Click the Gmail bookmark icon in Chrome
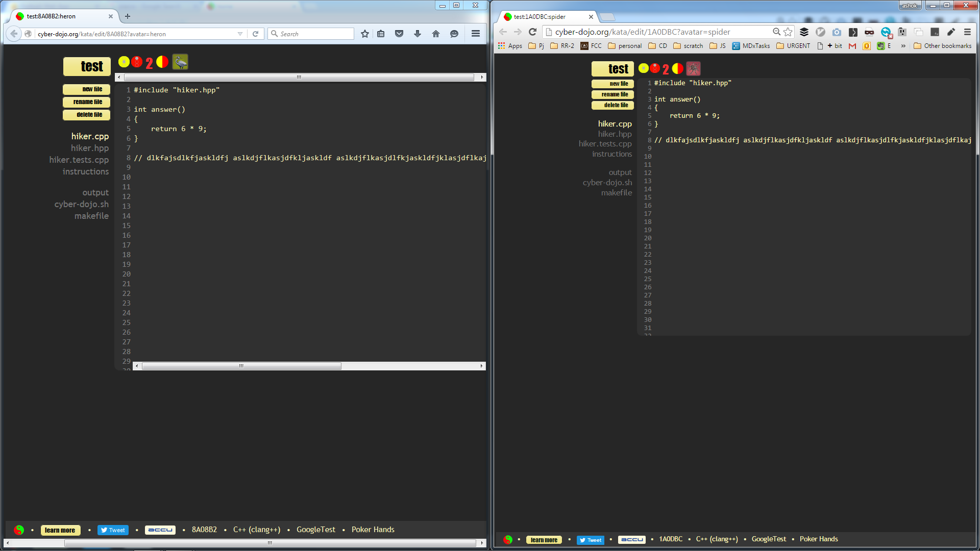 [852, 46]
